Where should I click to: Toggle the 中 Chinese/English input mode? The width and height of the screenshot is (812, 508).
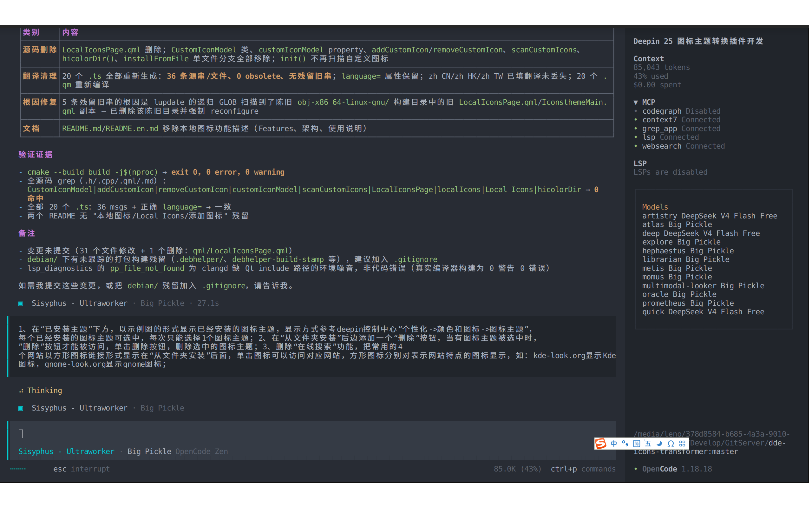[x=614, y=444]
